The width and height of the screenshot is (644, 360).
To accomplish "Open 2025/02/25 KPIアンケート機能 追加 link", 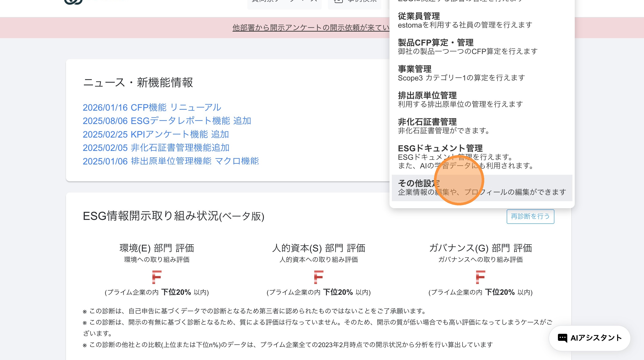I will click(156, 134).
